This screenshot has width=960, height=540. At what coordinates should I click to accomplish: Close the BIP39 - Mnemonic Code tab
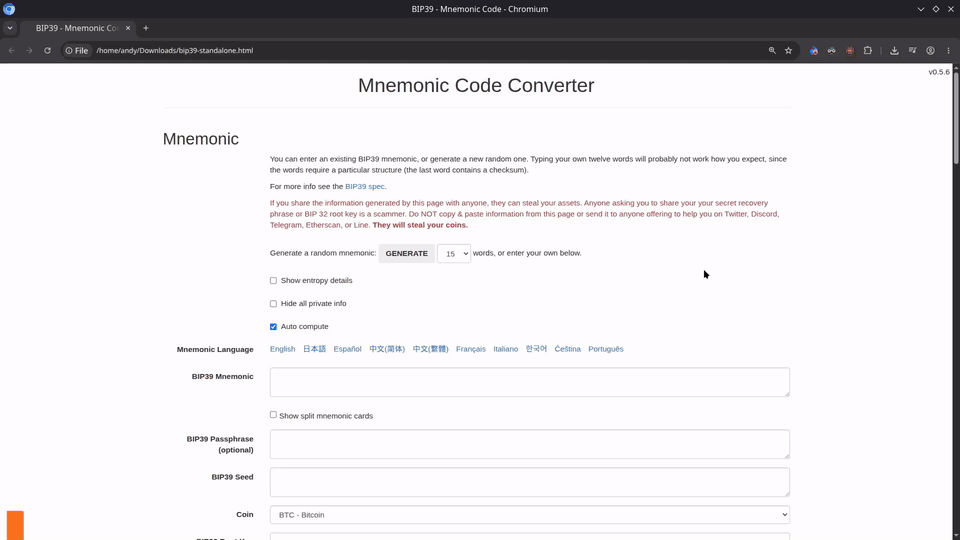click(128, 28)
